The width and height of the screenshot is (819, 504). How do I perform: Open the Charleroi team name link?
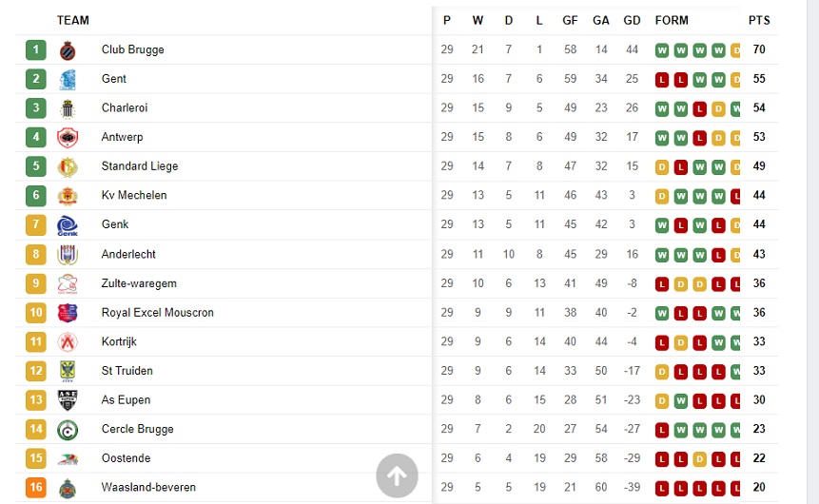(125, 107)
